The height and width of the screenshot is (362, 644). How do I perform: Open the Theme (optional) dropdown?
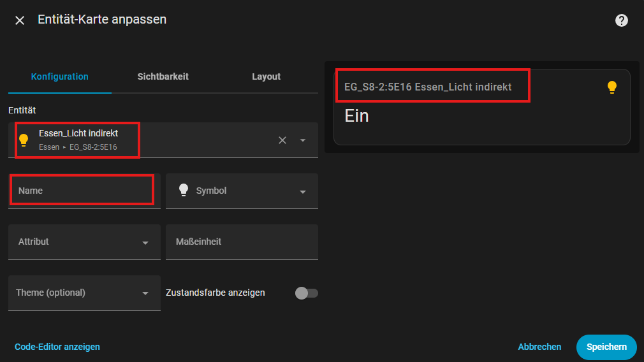coord(145,293)
